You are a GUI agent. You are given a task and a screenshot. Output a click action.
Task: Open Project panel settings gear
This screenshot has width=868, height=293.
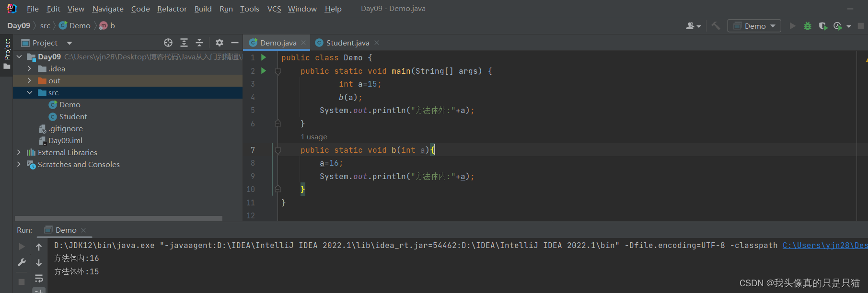[x=220, y=43]
